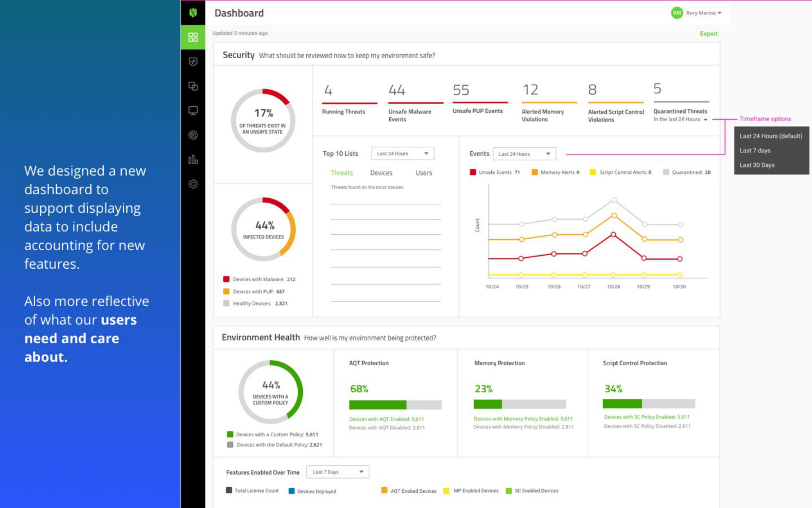Image resolution: width=812 pixels, height=508 pixels.
Task: Select Last 24 Hours (default) option
Action: [x=770, y=136]
